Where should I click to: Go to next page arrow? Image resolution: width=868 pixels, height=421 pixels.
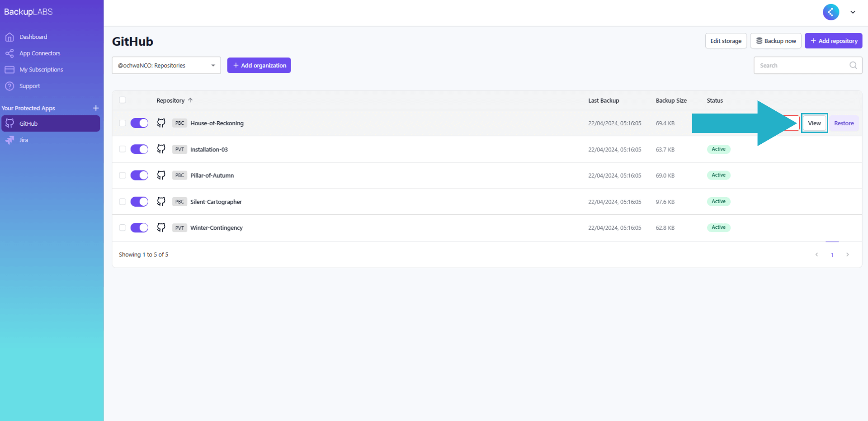pos(848,255)
